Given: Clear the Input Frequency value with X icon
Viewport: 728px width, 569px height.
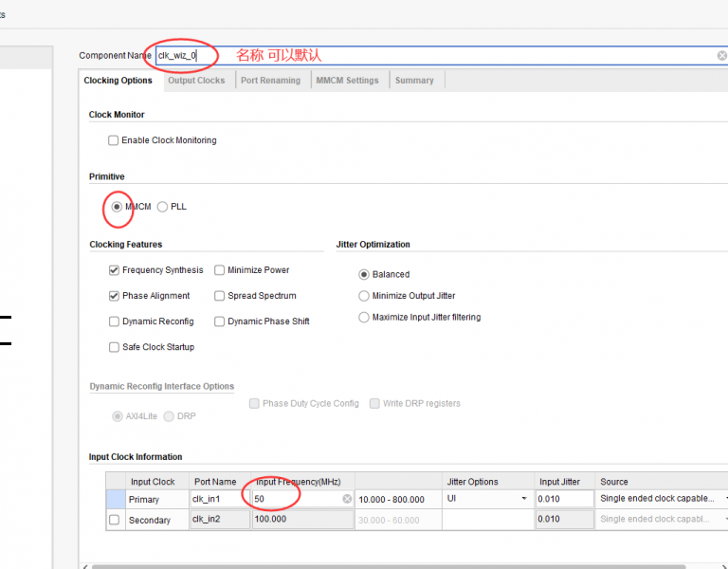Looking at the screenshot, I should click(347, 499).
